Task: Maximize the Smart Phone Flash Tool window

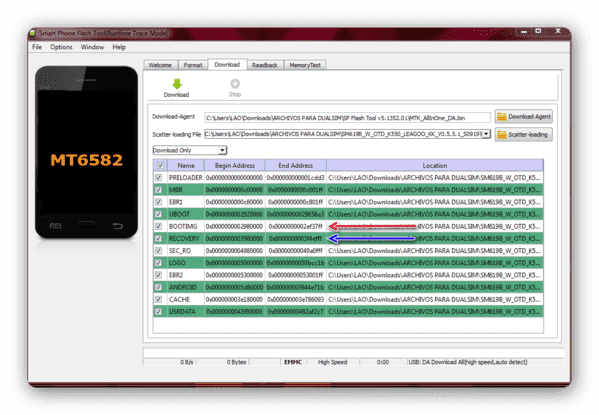Action: click(x=538, y=31)
